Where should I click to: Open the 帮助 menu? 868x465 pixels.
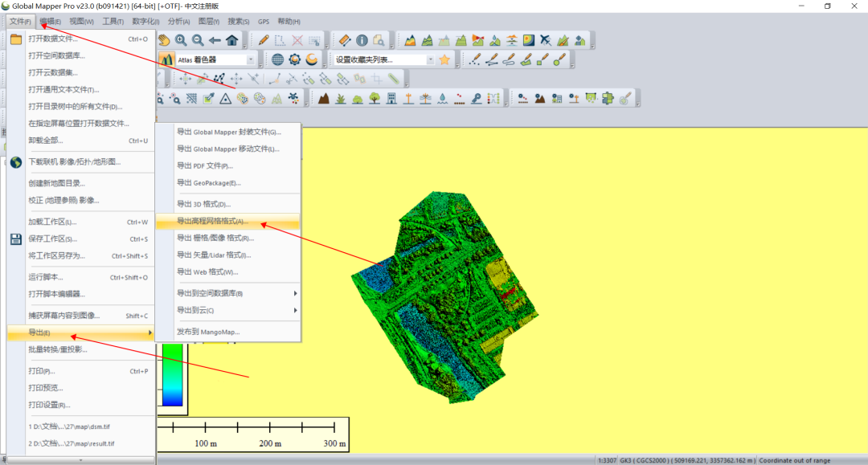pyautogui.click(x=289, y=22)
